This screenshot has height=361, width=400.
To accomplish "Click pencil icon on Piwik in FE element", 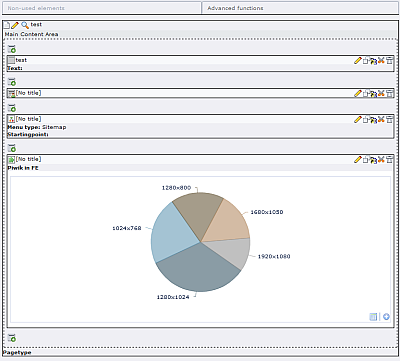I will 358,160.
